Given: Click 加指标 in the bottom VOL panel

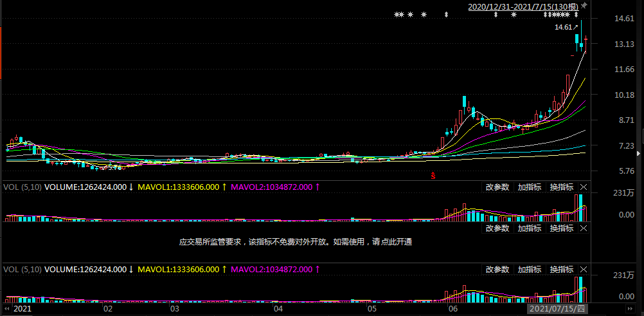Looking at the screenshot, I should coord(530,270).
